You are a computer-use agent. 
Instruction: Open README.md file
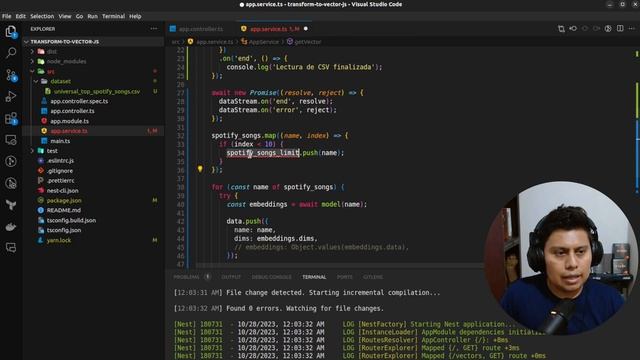click(x=64, y=210)
